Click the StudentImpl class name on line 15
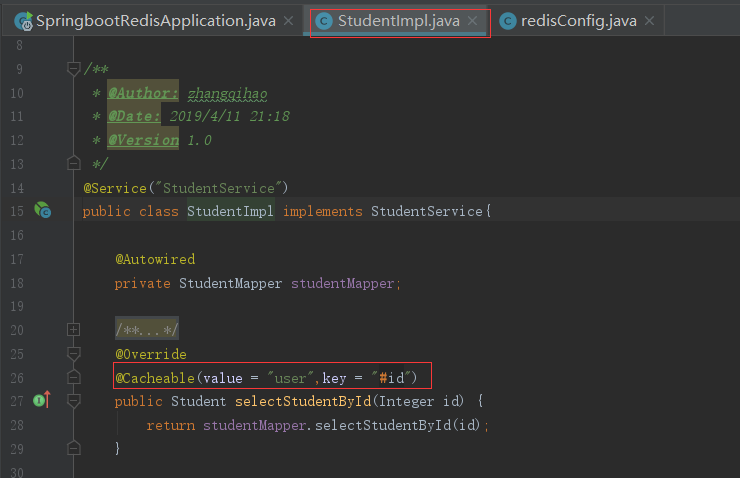740x478 pixels. click(x=230, y=211)
